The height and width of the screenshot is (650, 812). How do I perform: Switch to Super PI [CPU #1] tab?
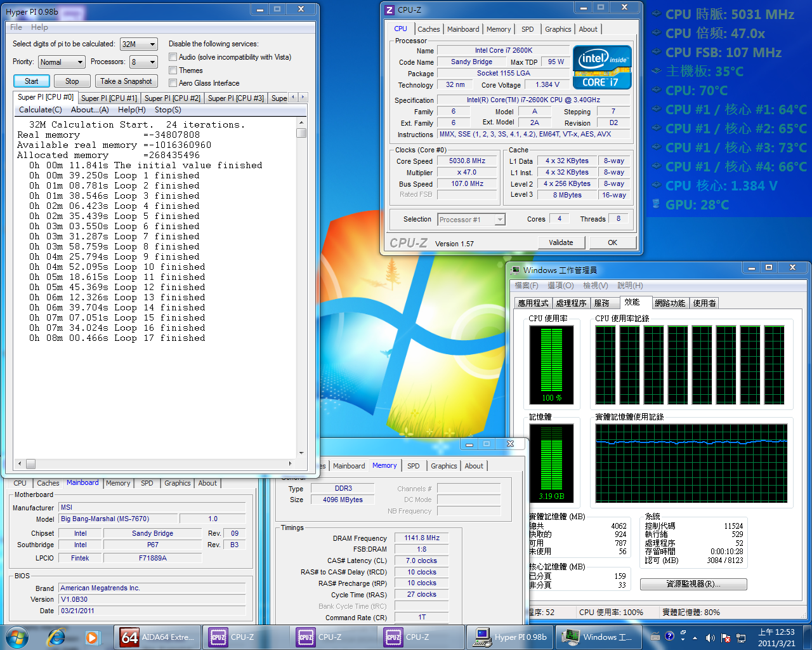(108, 98)
